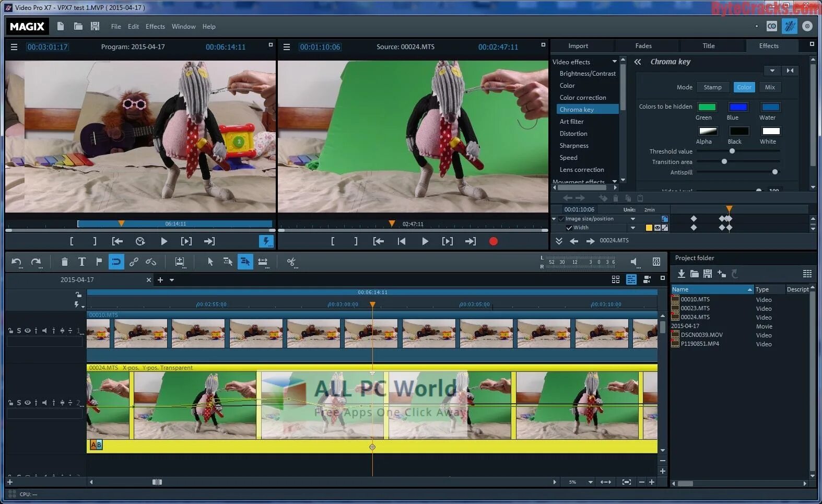Set in-point bracket on Program monitor
This screenshot has width=822, height=504.
click(72, 241)
